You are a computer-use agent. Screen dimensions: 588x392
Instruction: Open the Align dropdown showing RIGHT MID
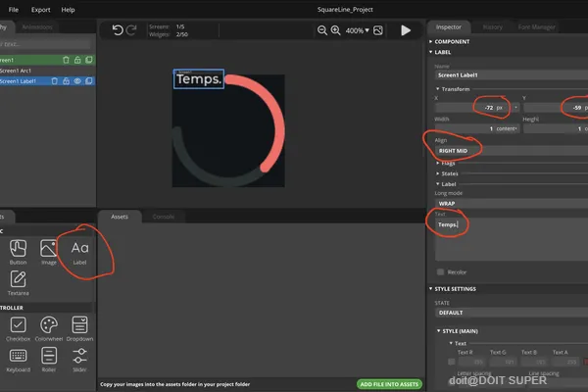(512, 151)
